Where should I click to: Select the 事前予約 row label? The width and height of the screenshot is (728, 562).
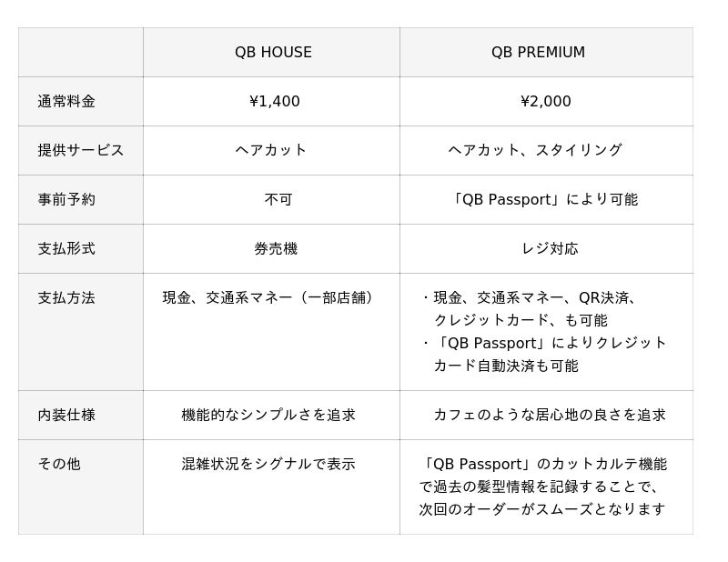coord(66,200)
